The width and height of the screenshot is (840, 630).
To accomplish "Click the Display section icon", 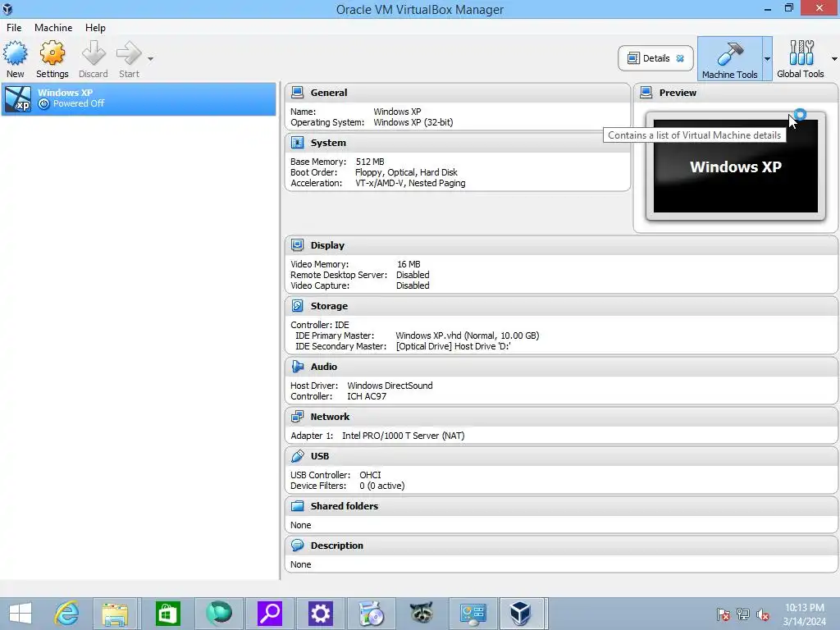I will click(x=297, y=244).
